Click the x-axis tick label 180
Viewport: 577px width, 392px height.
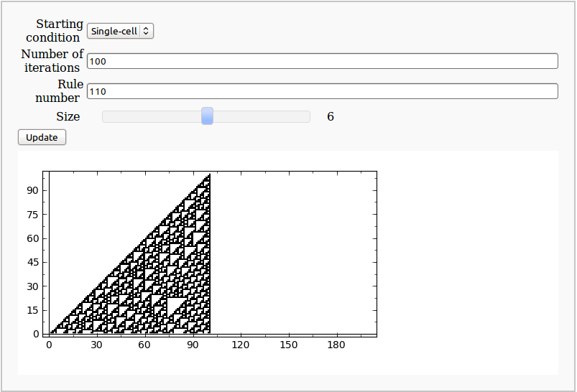337,345
